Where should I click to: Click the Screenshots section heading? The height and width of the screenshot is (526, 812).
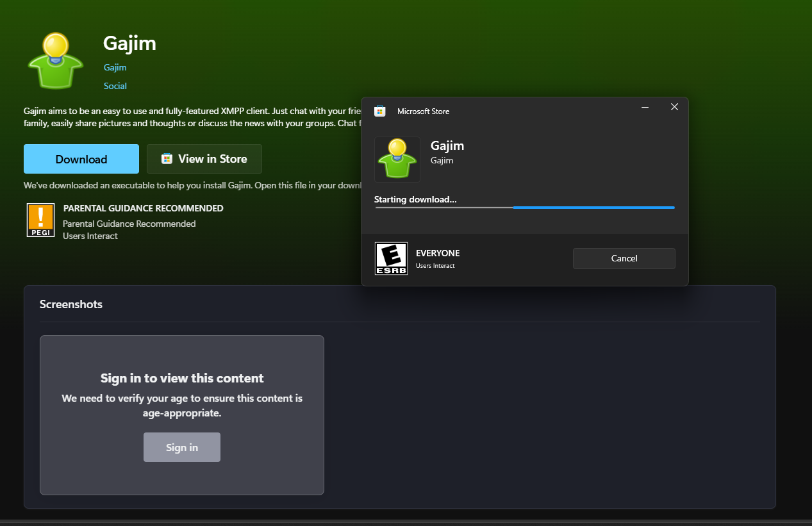71,304
